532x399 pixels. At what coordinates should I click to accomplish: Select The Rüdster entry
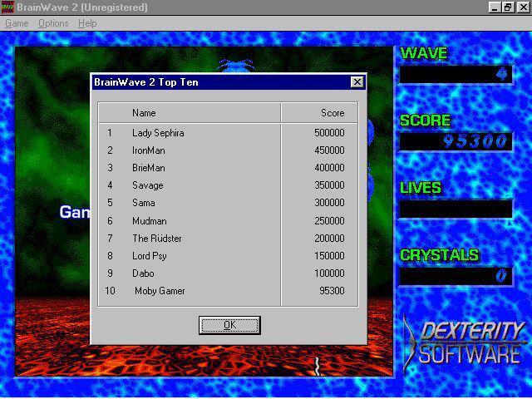(157, 239)
